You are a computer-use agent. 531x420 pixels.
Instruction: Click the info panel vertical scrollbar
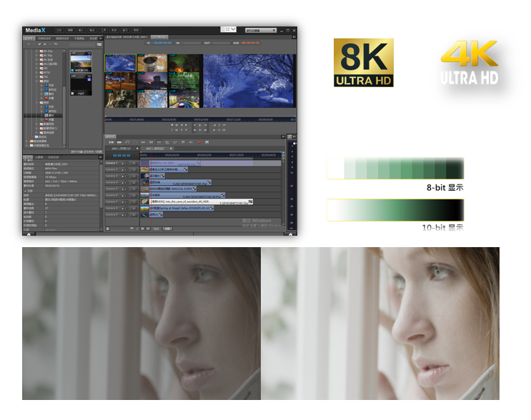(101, 195)
